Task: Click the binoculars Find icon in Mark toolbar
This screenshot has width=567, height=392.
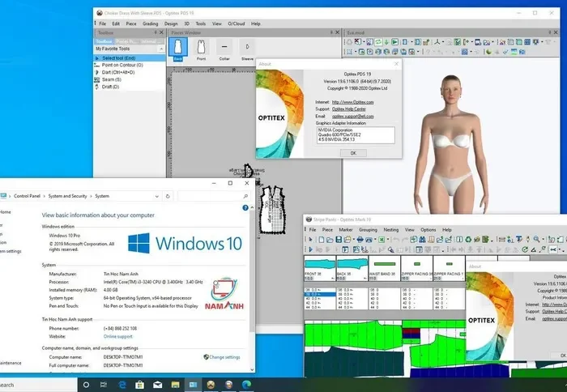Action: click(422, 240)
